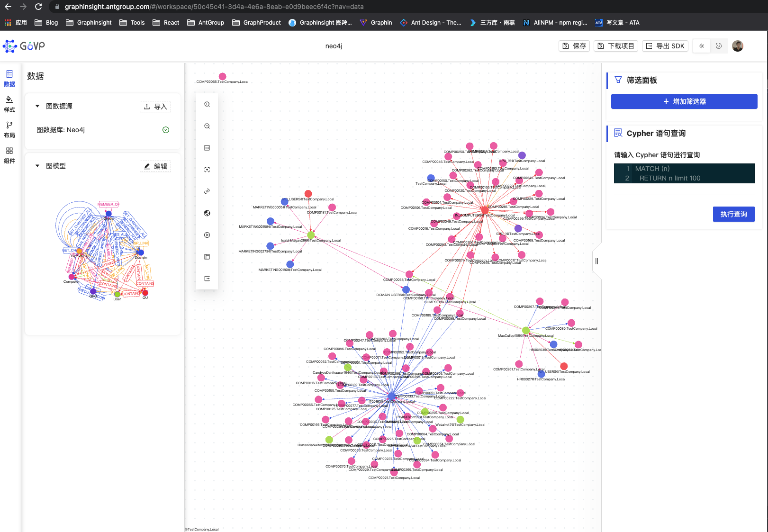Select the zoom-in tool on canvas toolbar
This screenshot has width=768, height=532.
[207, 104]
